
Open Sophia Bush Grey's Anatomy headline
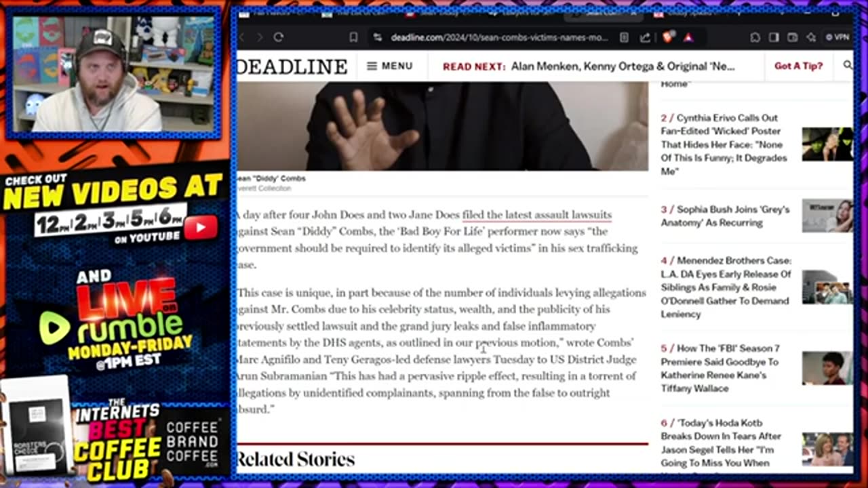pyautogui.click(x=724, y=216)
